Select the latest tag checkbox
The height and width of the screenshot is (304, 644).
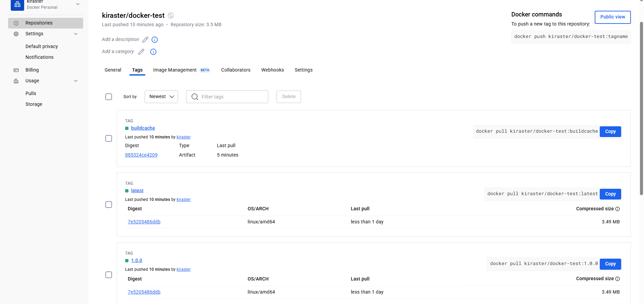tap(109, 205)
